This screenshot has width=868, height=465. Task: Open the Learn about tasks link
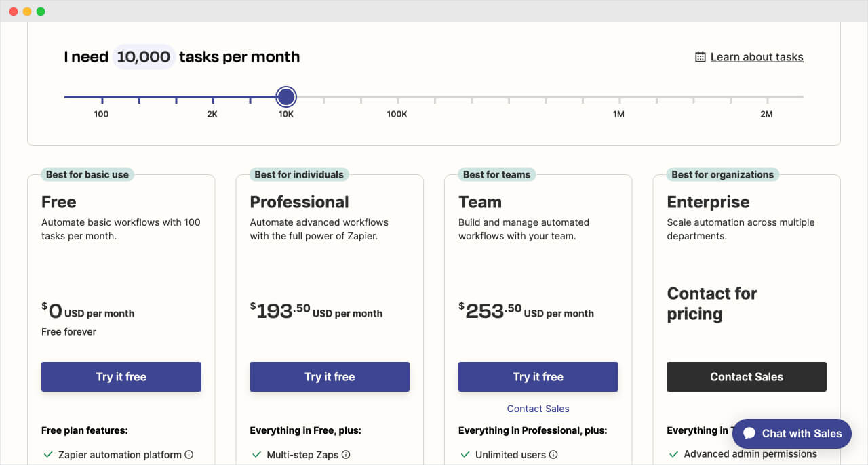(x=757, y=57)
